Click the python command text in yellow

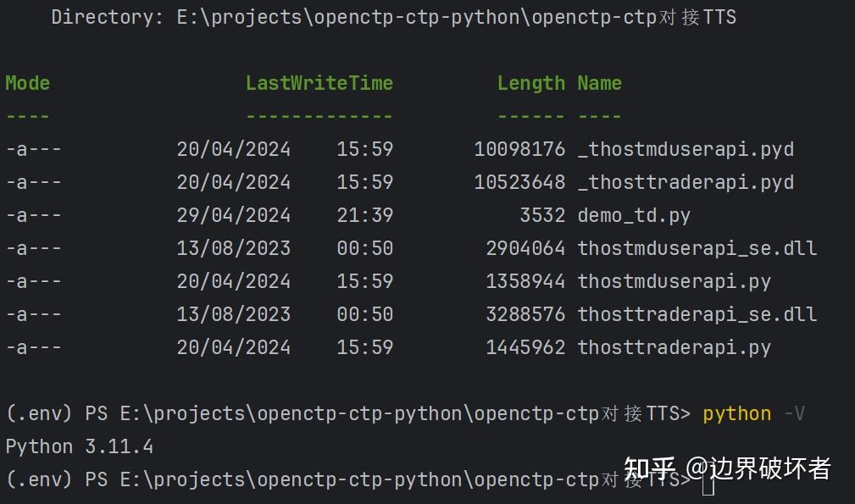coord(736,413)
